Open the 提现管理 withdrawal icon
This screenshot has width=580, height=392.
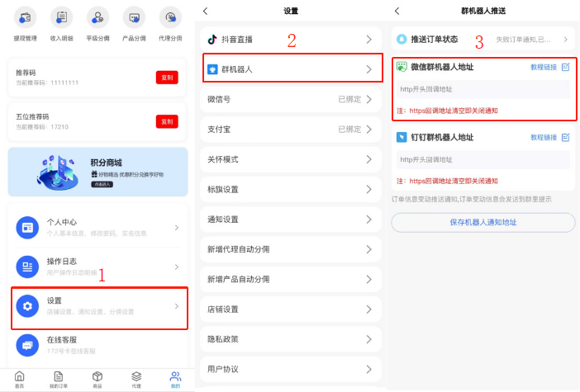pos(25,17)
